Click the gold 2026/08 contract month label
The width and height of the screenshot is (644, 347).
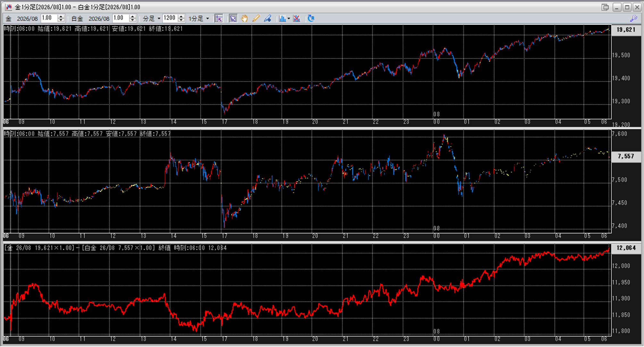pos(27,19)
